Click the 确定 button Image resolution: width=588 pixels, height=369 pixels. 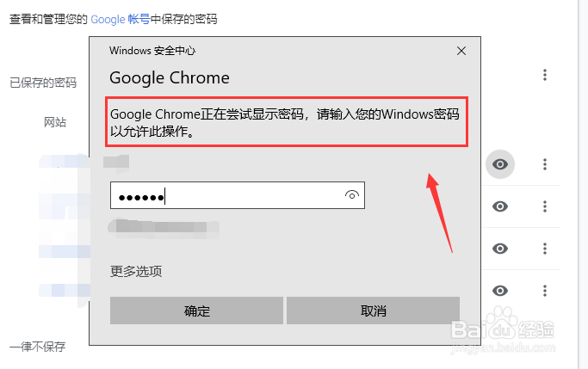(196, 311)
